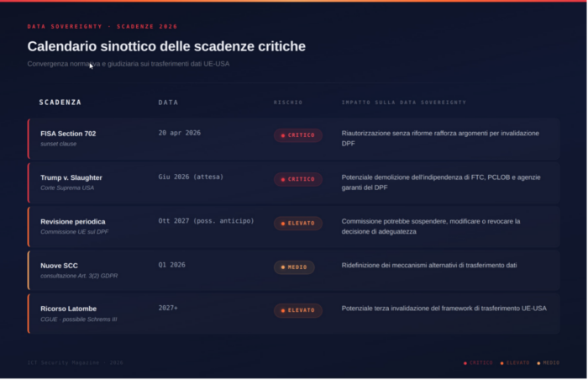Click 'consultazione Art. 3(2) GDPR' subtitle
The width and height of the screenshot is (588, 380).
79,276
